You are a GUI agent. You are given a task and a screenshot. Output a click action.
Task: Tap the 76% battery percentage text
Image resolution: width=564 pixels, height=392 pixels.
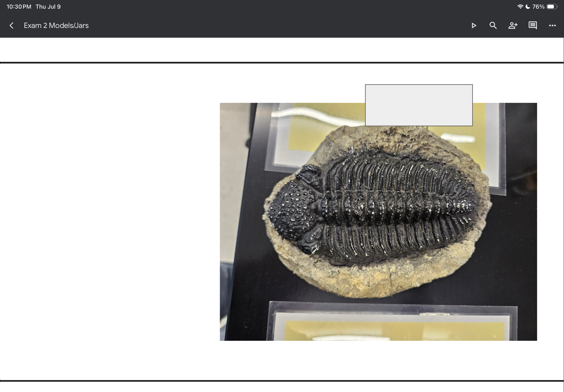(x=538, y=7)
